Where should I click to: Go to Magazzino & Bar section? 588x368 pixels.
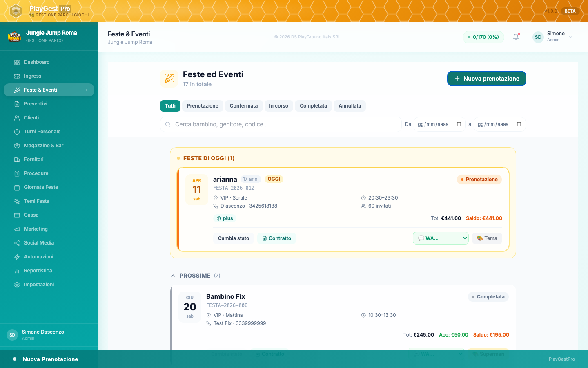(x=44, y=146)
